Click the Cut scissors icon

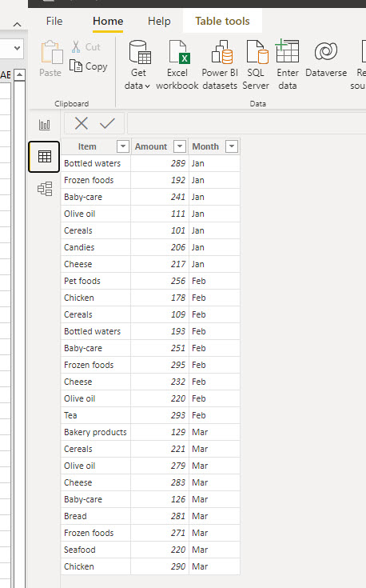76,46
